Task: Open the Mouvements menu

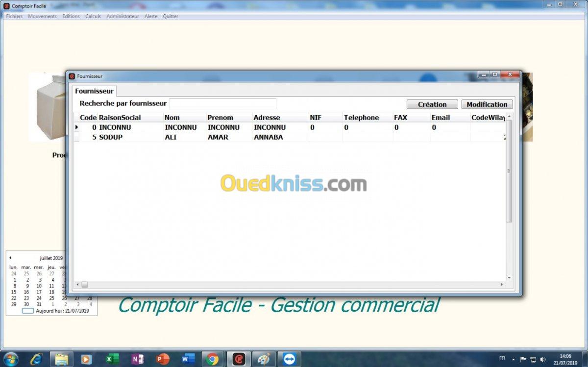Action: coord(42,16)
